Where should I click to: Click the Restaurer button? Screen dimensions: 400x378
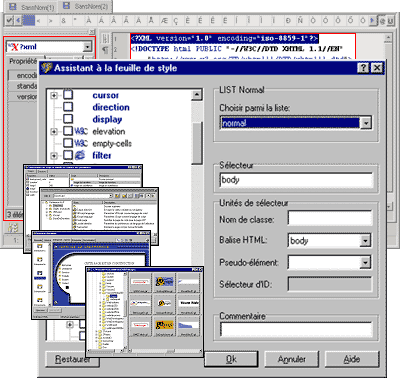tap(72, 359)
